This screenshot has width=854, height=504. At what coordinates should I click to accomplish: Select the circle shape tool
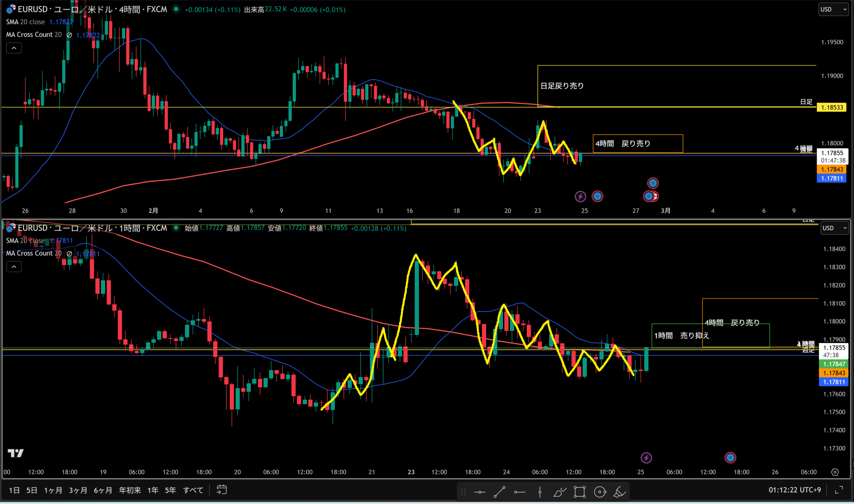[600, 492]
